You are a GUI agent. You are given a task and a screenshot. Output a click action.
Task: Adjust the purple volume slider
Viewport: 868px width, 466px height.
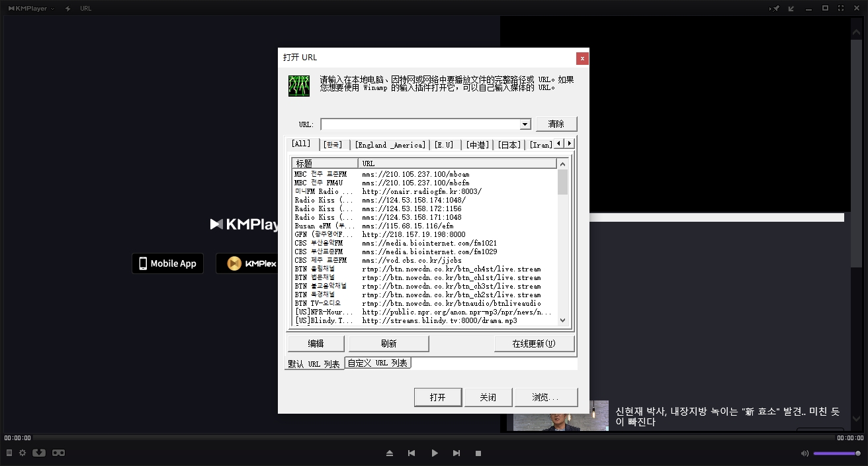837,453
